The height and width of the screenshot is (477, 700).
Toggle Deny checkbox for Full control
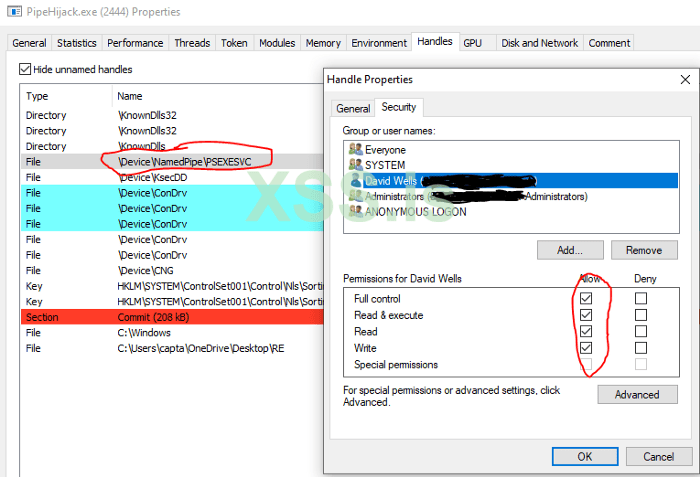[x=641, y=298]
